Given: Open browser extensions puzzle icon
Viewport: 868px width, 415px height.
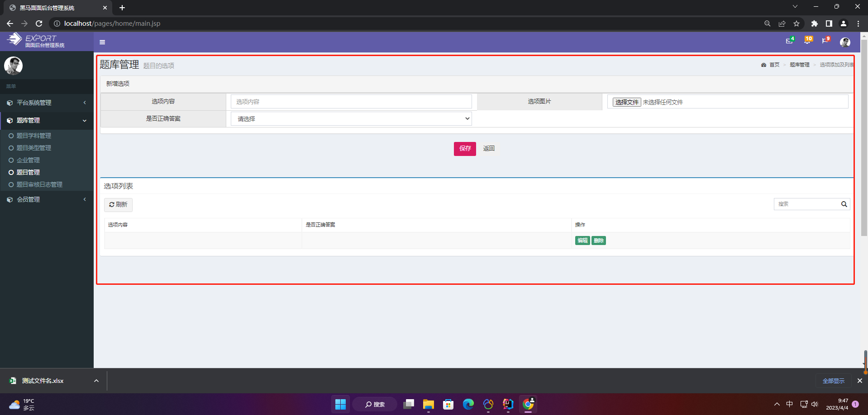Looking at the screenshot, I should coord(815,24).
